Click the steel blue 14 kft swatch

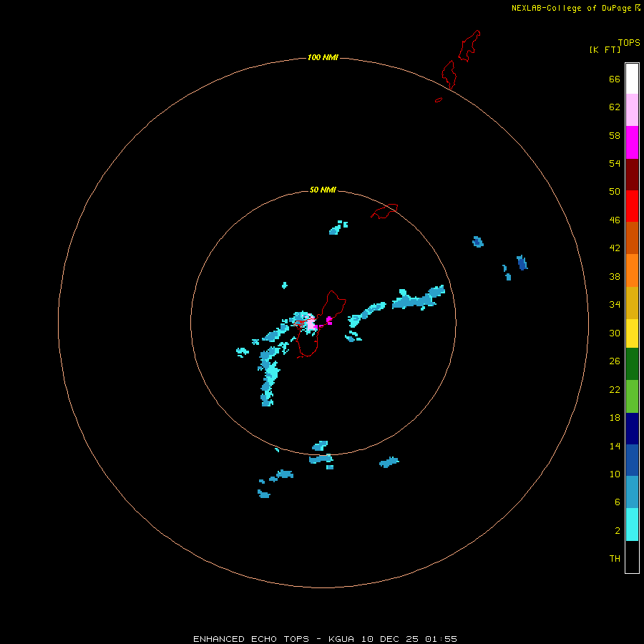632,492
